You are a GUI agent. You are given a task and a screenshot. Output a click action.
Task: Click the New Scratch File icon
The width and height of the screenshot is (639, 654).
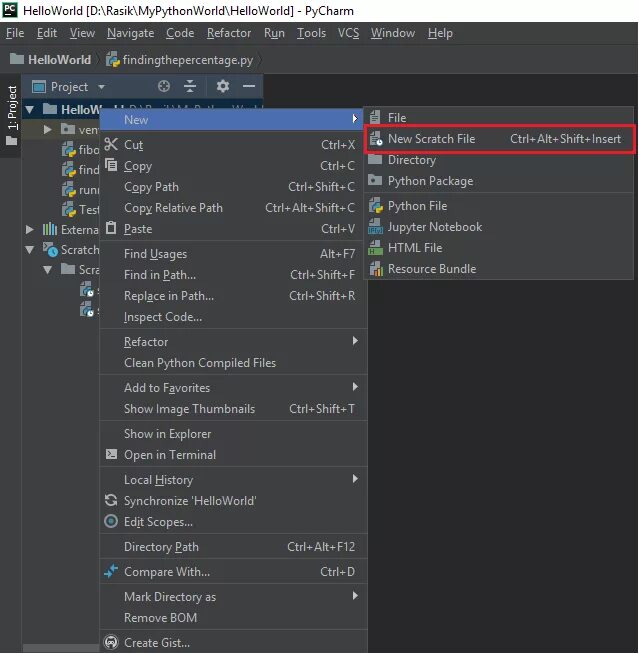click(376, 138)
